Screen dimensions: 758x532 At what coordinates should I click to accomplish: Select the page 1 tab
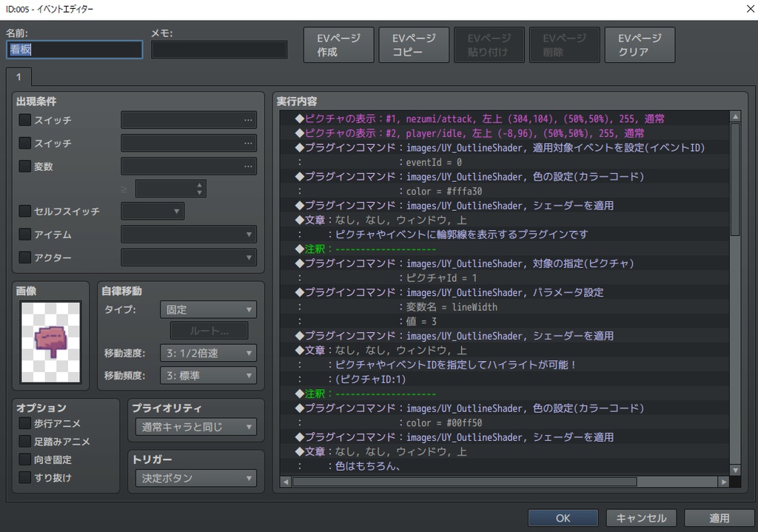click(18, 76)
